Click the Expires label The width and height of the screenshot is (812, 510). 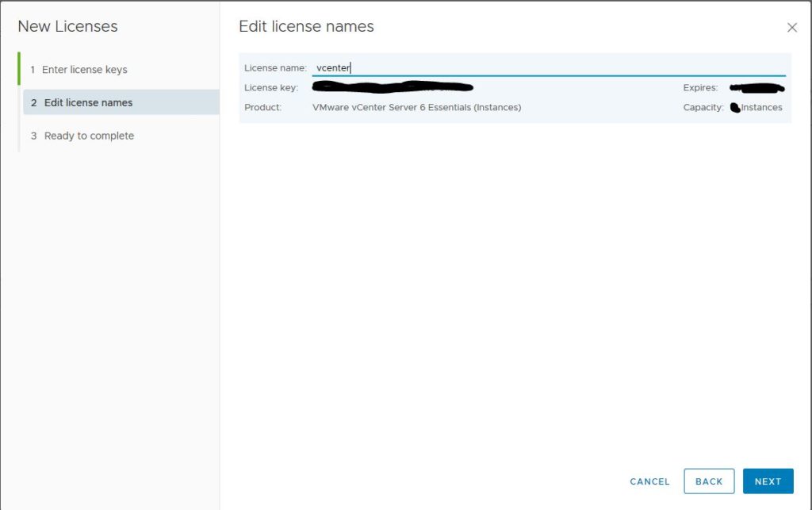700,88
